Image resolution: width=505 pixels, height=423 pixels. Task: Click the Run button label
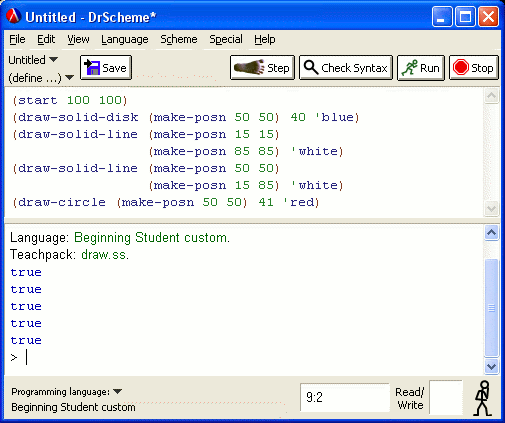coord(430,68)
